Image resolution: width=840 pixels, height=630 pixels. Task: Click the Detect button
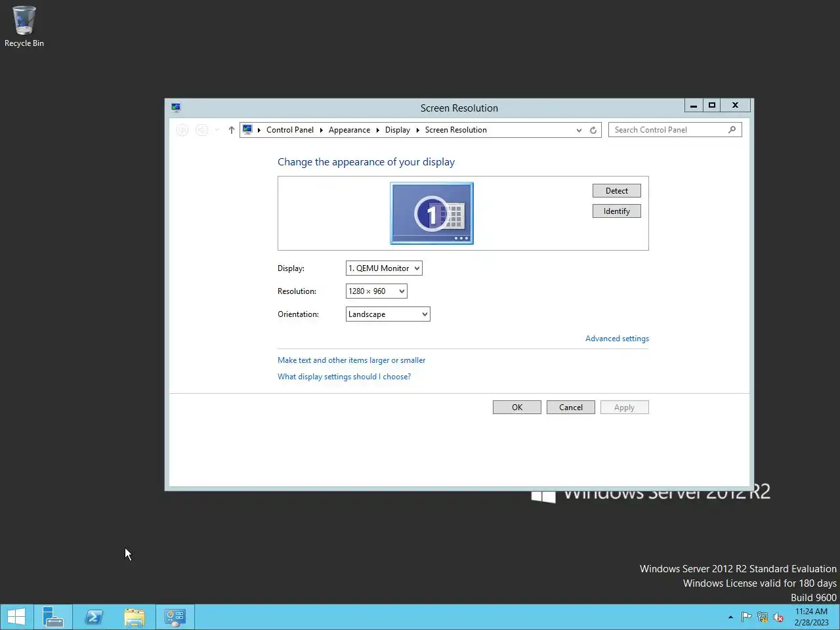tap(617, 191)
